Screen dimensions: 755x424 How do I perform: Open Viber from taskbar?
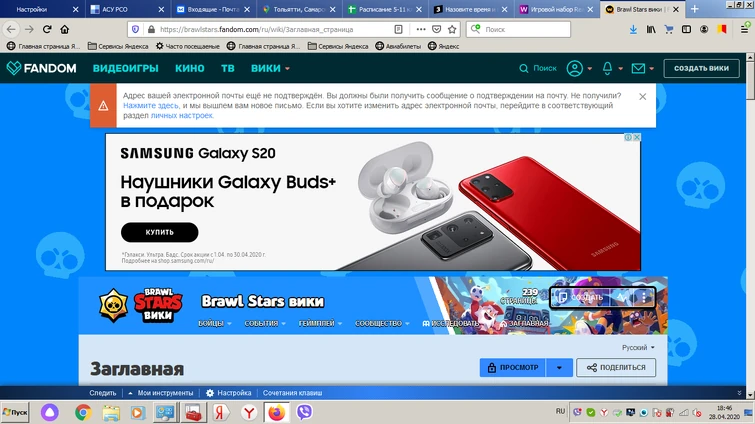point(304,412)
